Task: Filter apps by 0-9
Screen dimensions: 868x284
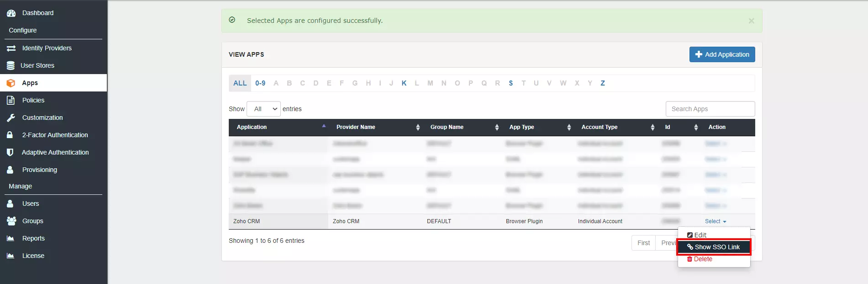Action: [x=260, y=83]
